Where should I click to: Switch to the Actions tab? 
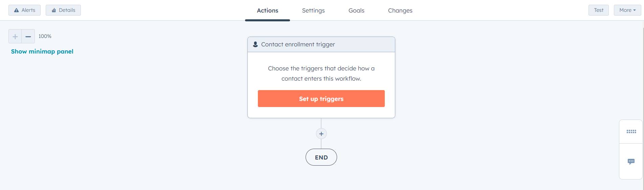(x=267, y=10)
